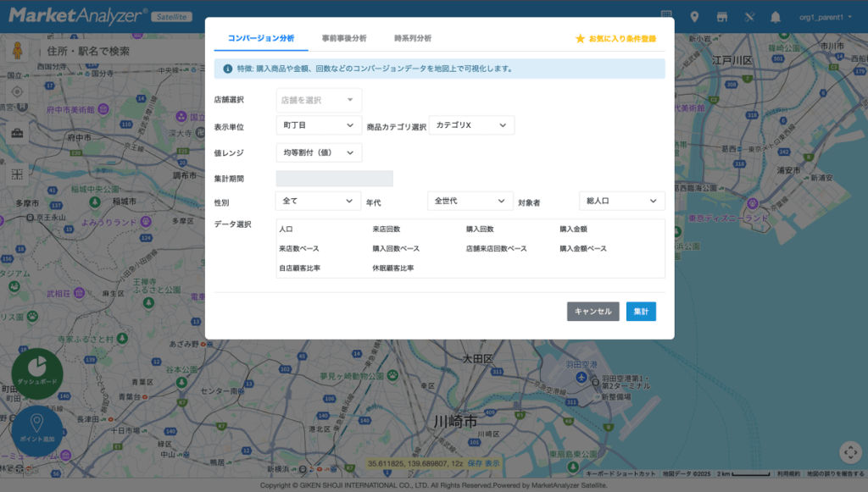Select 購入回数ベース in data selection
The width and height of the screenshot is (868, 492).
tap(396, 249)
